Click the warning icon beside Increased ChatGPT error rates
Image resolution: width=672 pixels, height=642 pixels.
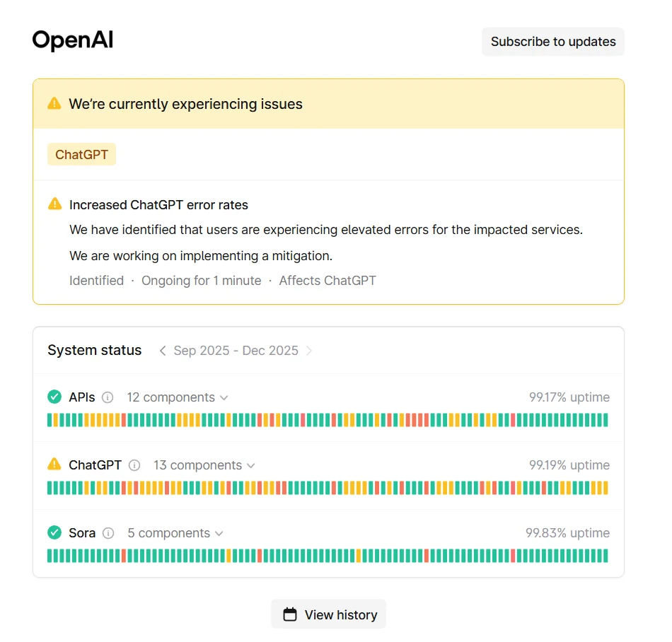(54, 204)
